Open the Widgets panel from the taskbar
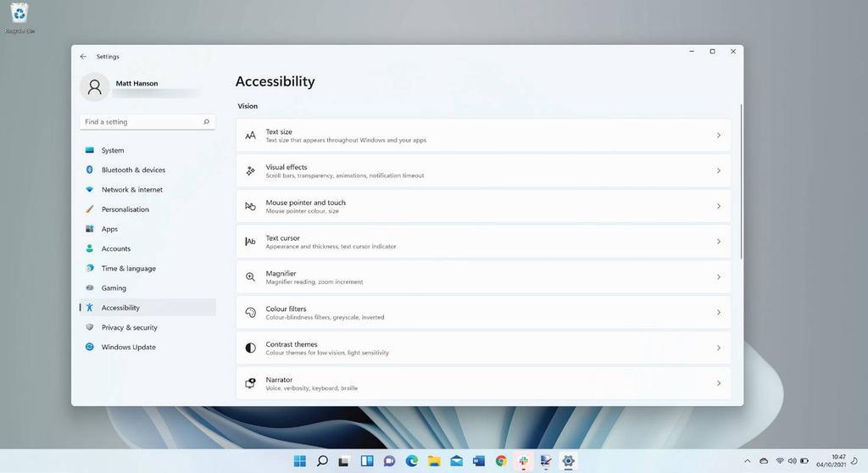The width and height of the screenshot is (868, 473). (x=367, y=461)
